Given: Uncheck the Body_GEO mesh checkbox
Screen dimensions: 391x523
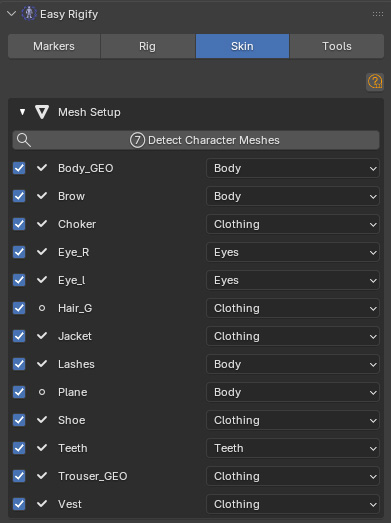Looking at the screenshot, I should click(x=19, y=168).
